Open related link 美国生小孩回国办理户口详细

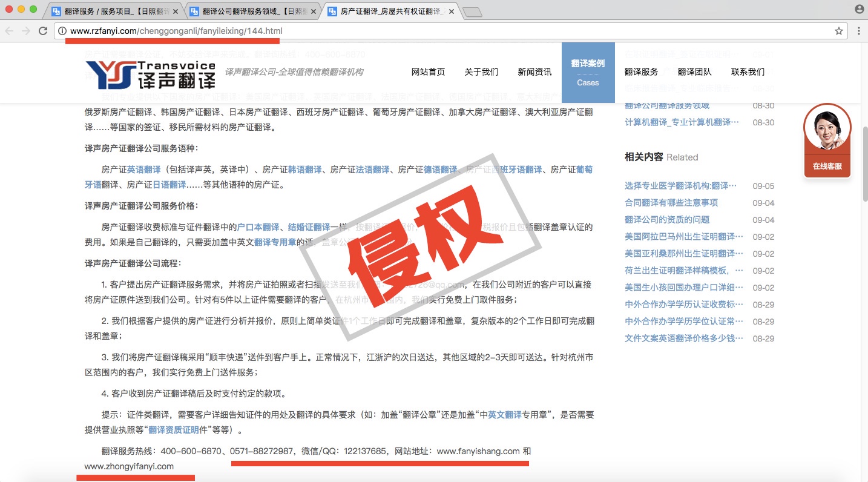684,288
